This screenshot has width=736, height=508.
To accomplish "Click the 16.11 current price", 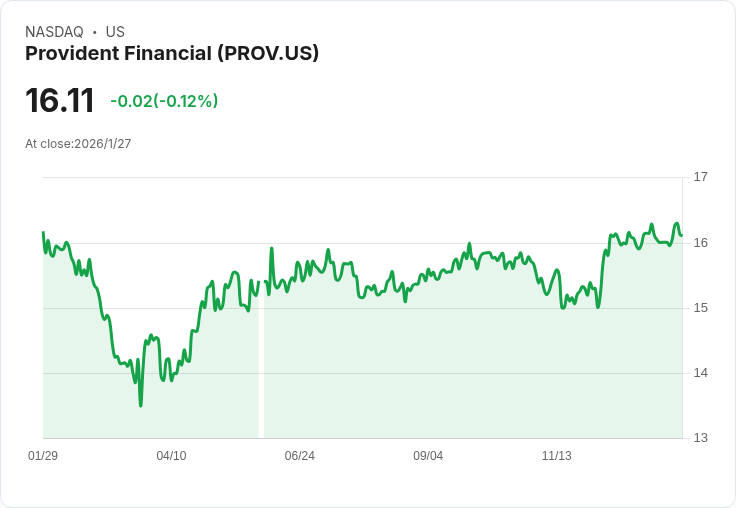I will click(60, 101).
